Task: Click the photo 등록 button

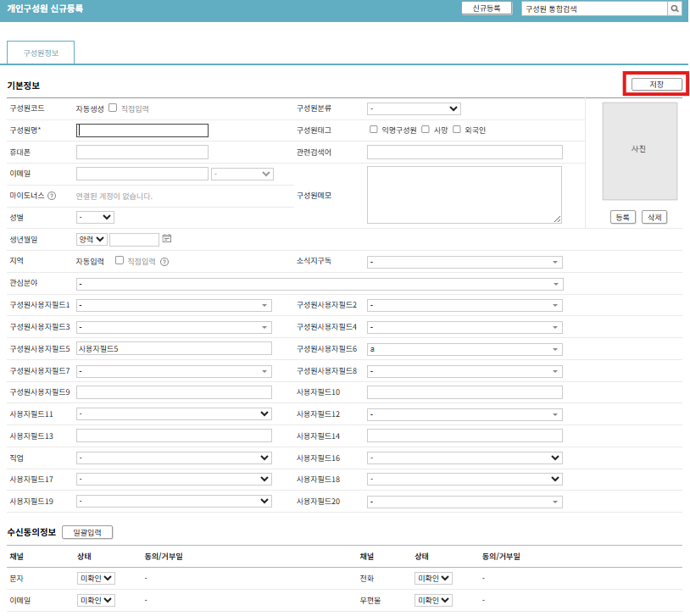Action: (623, 218)
